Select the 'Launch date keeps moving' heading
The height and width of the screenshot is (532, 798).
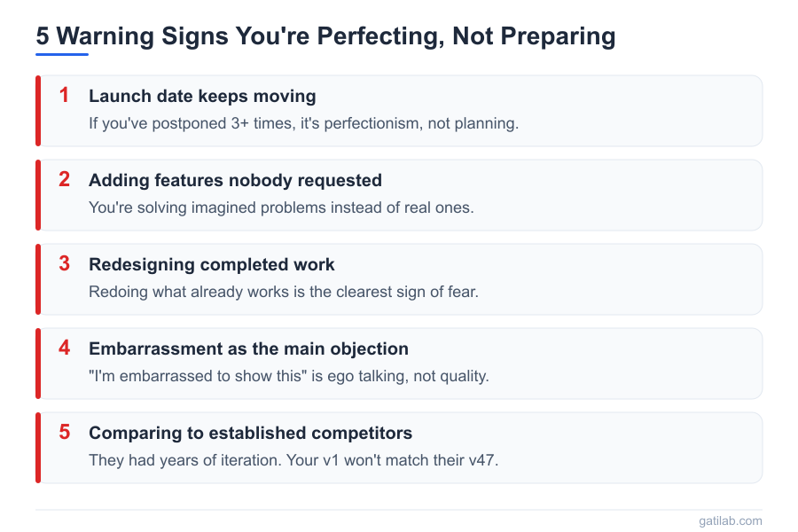[x=202, y=96]
